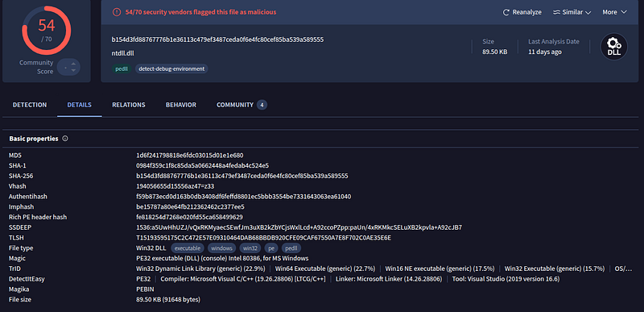Select the TLSH value
Image resolution: width=644 pixels, height=312 pixels.
(264, 238)
